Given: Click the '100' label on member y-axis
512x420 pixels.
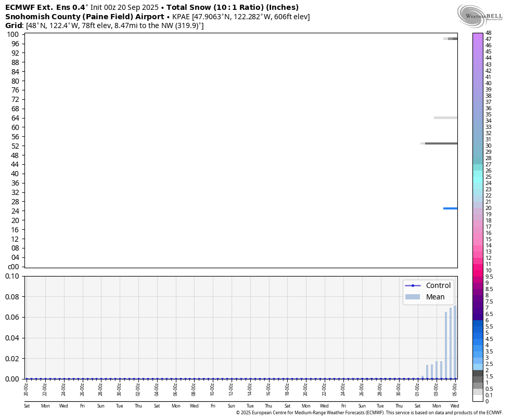Looking at the screenshot, I should pos(13,34).
